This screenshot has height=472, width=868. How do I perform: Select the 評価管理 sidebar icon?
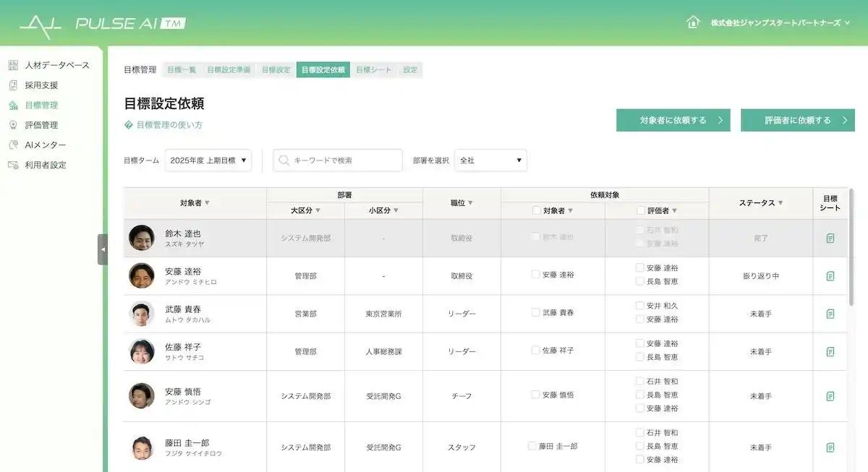[13, 125]
